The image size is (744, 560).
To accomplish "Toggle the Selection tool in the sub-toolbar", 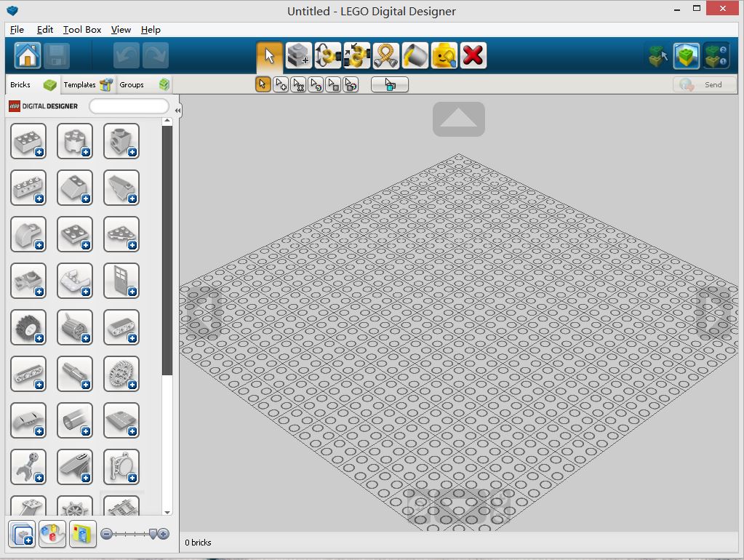I will click(x=263, y=84).
